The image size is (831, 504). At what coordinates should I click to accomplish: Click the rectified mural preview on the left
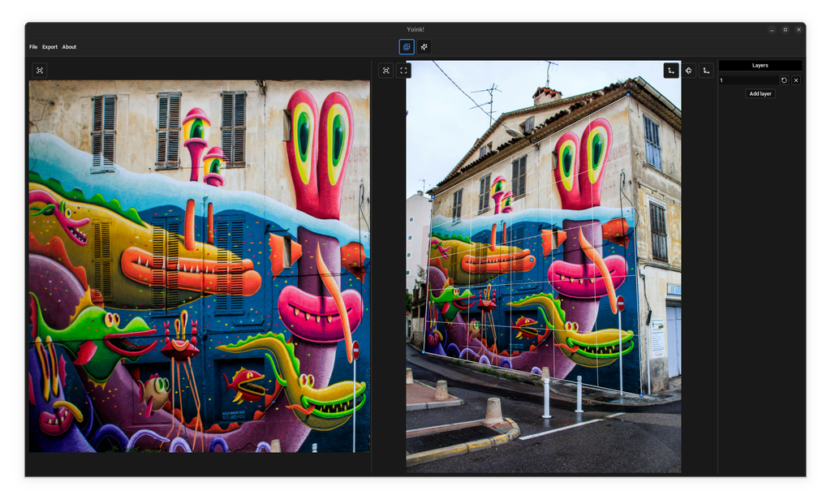[199, 265]
